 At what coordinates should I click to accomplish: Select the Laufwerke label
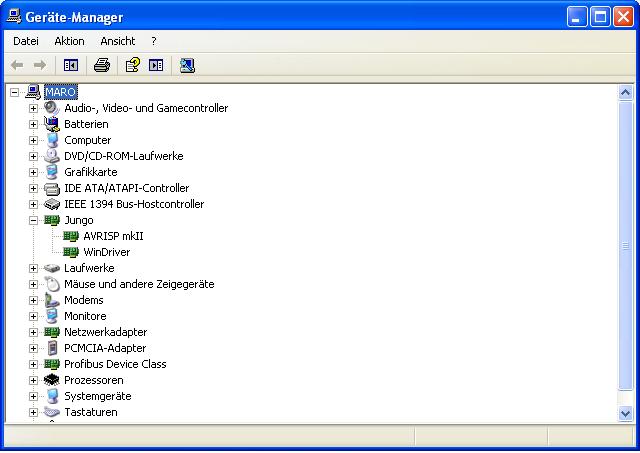89,268
